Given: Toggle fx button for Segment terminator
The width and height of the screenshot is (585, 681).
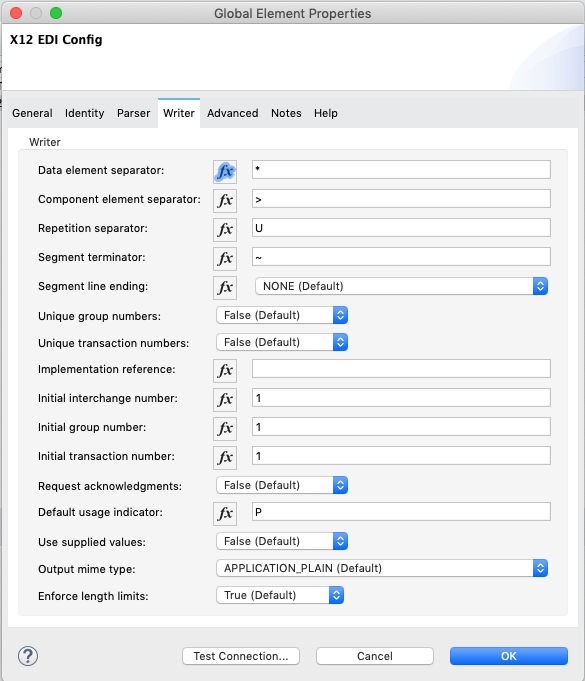Looking at the screenshot, I should (x=225, y=259).
